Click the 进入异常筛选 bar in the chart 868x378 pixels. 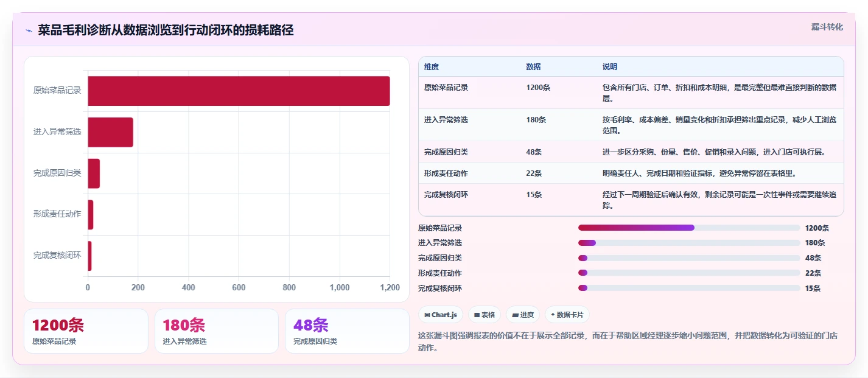coord(110,132)
